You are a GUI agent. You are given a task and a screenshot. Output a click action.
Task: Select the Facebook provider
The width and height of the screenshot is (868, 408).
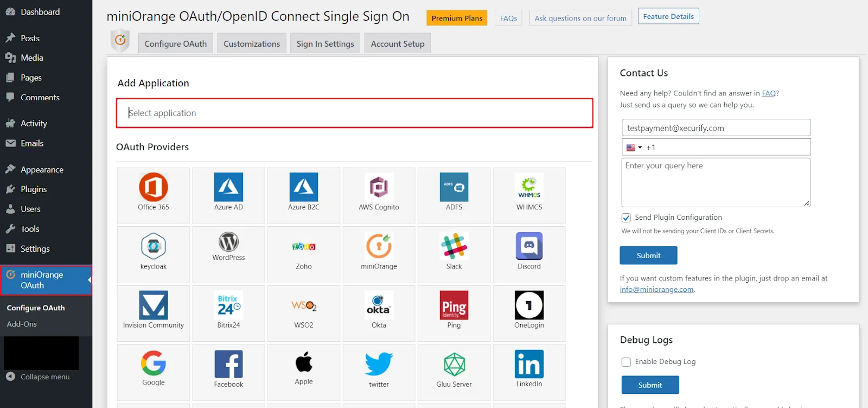pyautogui.click(x=228, y=364)
